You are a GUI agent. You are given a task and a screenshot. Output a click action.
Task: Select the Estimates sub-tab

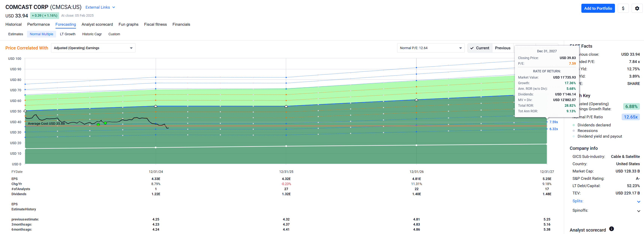coord(16,34)
